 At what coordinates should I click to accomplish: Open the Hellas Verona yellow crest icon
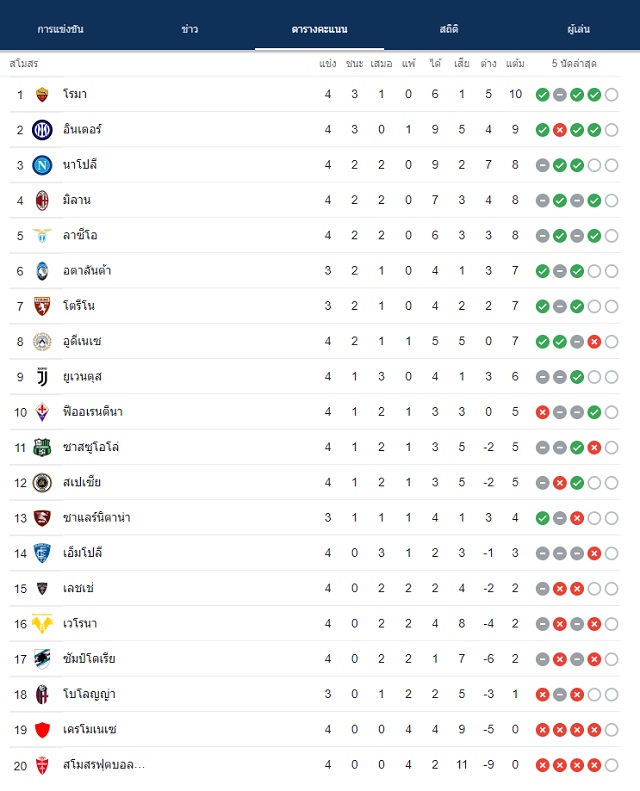[x=42, y=624]
